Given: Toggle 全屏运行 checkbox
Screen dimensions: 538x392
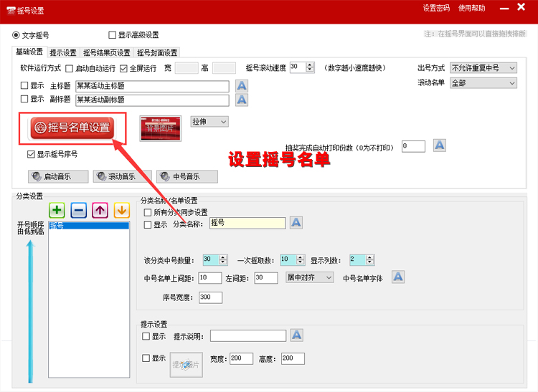Looking at the screenshot, I should [x=123, y=69].
